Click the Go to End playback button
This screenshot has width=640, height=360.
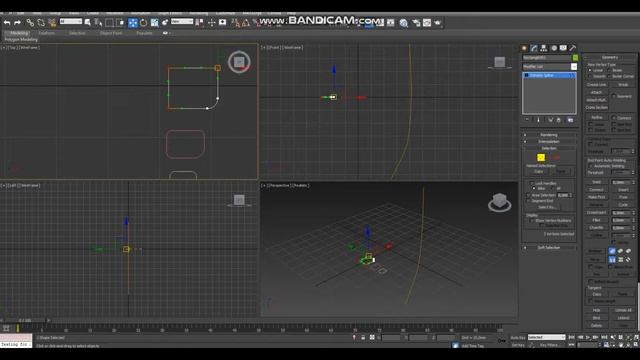604,338
